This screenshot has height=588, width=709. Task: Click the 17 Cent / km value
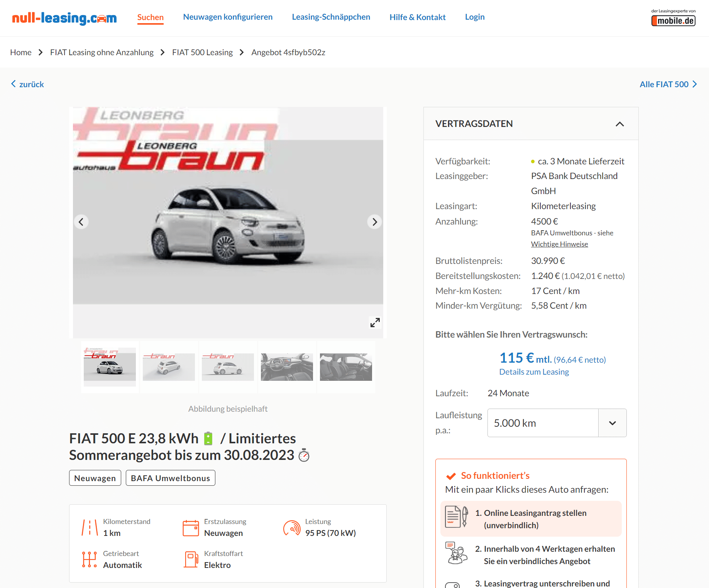pos(555,291)
